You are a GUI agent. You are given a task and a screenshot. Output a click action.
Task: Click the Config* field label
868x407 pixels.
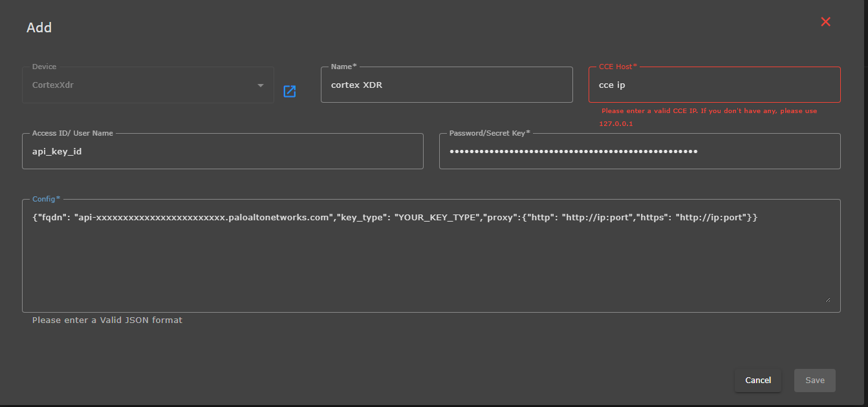pyautogui.click(x=46, y=199)
